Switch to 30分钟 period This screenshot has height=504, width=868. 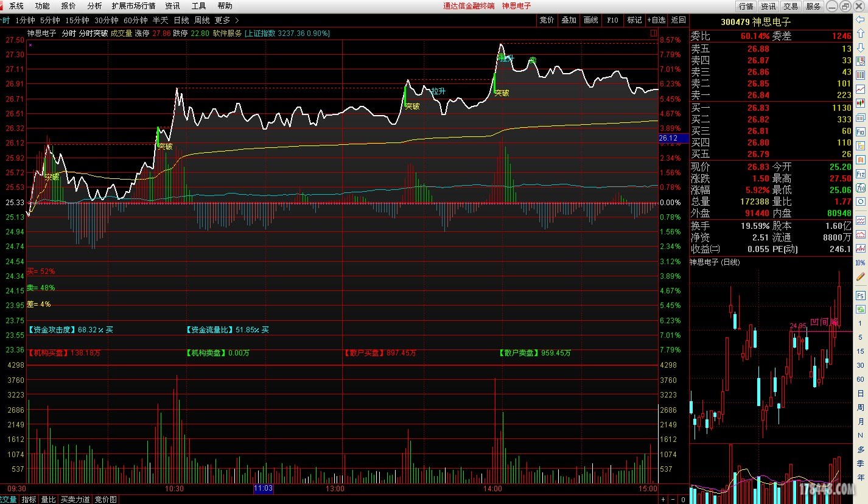(107, 20)
